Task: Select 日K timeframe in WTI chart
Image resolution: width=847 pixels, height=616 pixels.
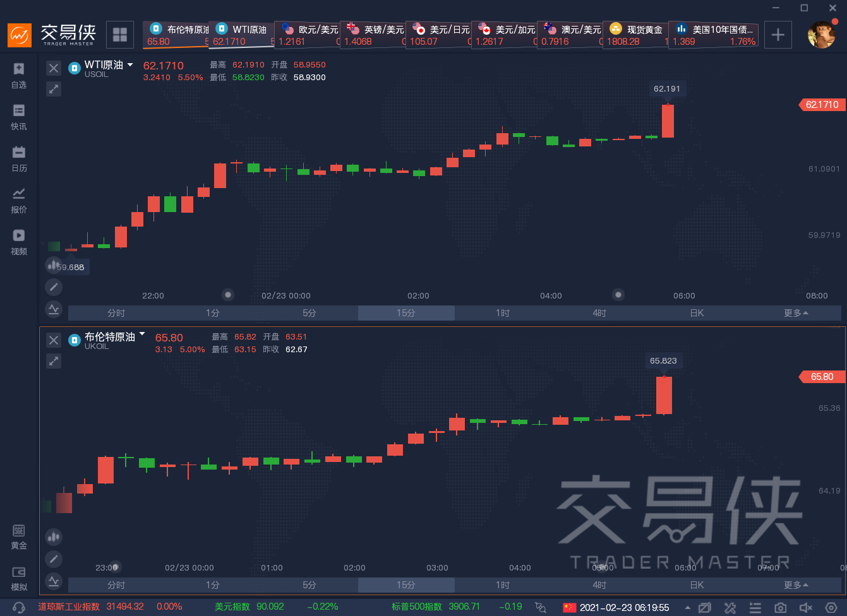Action: (697, 313)
